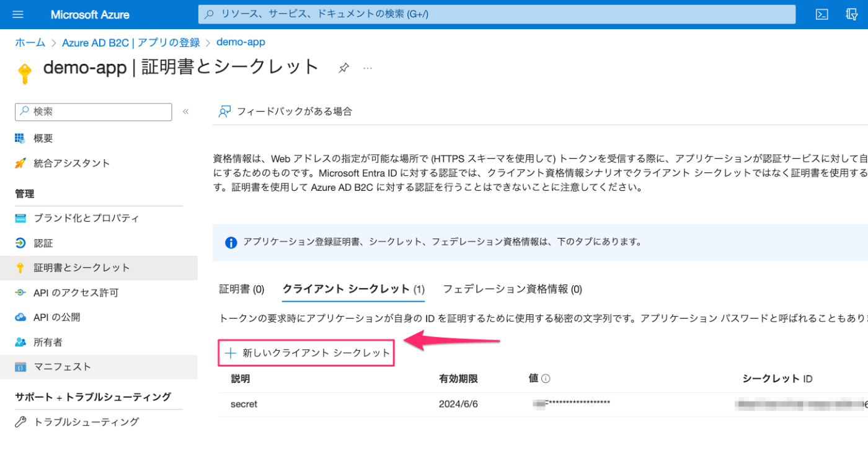
Task: Open the ellipsis more options menu
Action: coord(368,68)
